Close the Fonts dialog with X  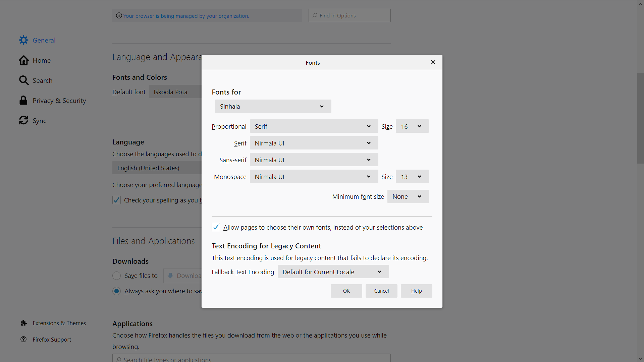click(x=433, y=62)
